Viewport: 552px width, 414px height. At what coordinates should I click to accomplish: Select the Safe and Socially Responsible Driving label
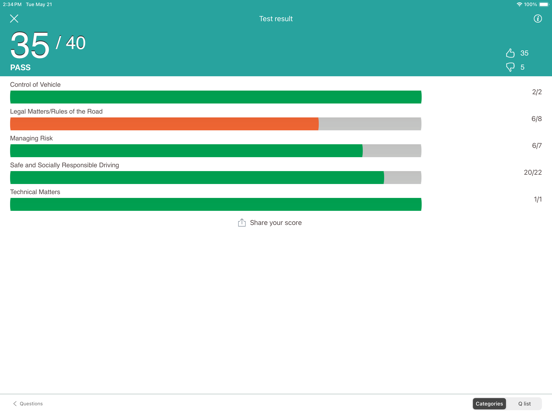pos(64,165)
